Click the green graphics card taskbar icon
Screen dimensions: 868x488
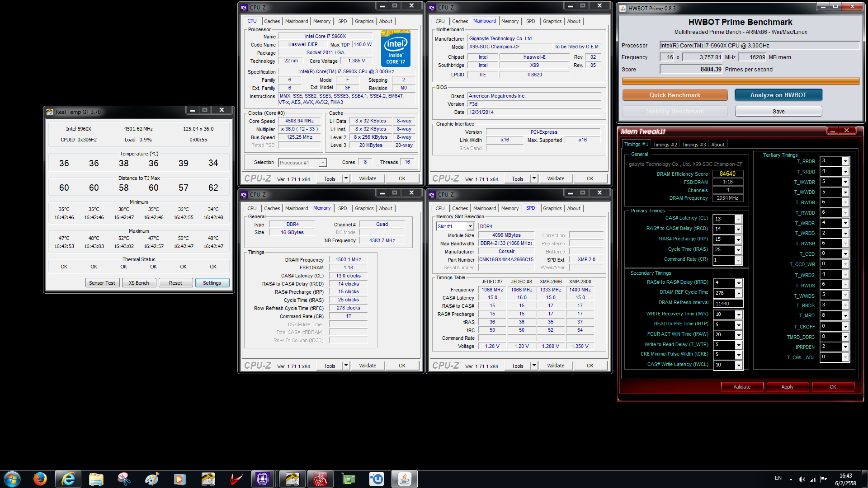click(x=349, y=479)
